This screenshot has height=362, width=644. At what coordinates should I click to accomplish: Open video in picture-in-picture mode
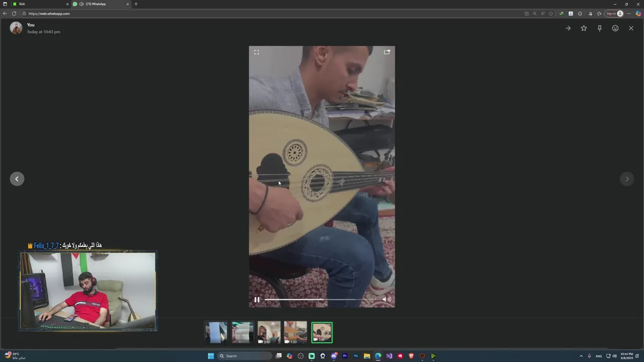(x=387, y=52)
